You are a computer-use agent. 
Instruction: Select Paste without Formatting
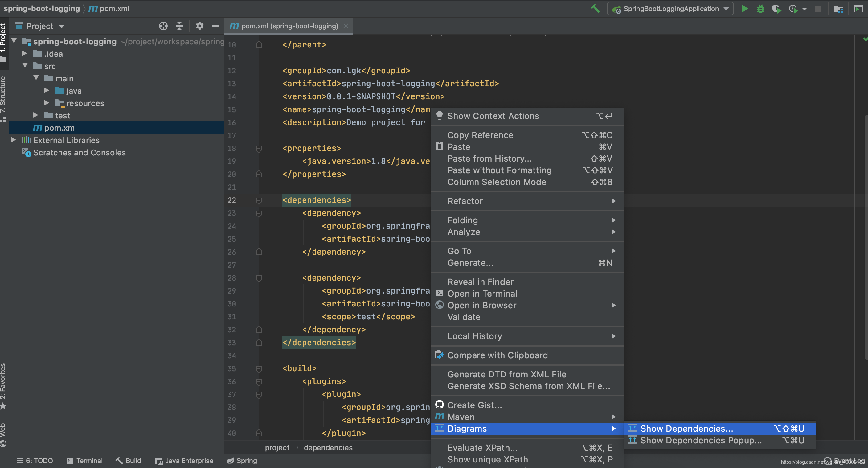(527, 170)
